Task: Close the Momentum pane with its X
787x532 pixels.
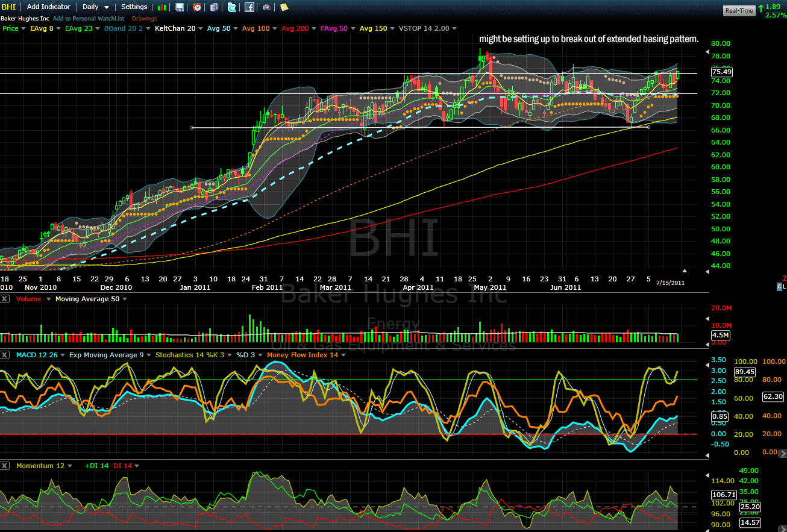Action: tap(5, 466)
